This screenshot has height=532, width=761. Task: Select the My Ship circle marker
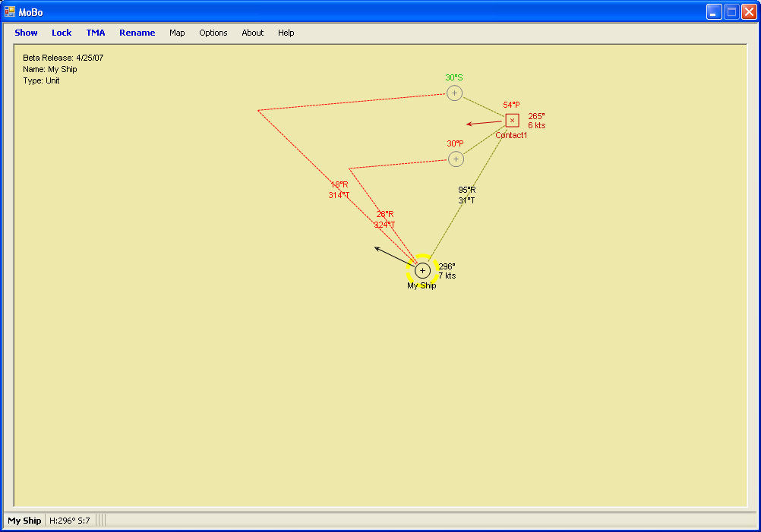[423, 270]
